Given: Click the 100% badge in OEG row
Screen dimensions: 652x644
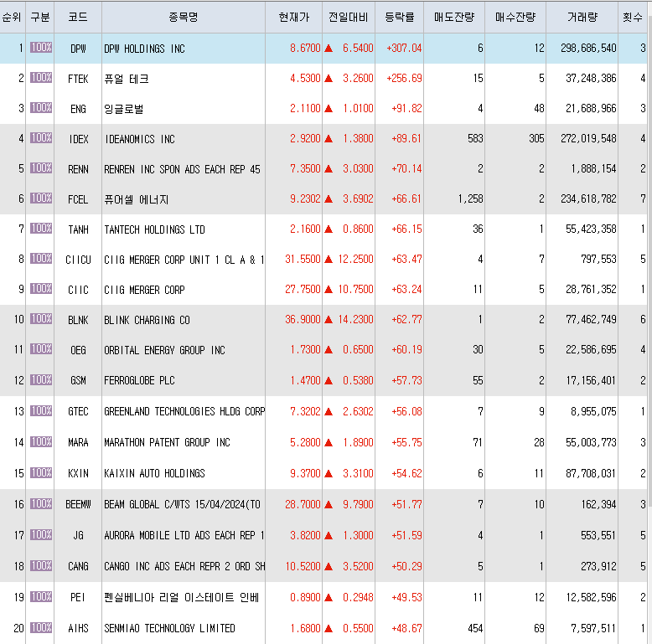Looking at the screenshot, I should point(41,349).
